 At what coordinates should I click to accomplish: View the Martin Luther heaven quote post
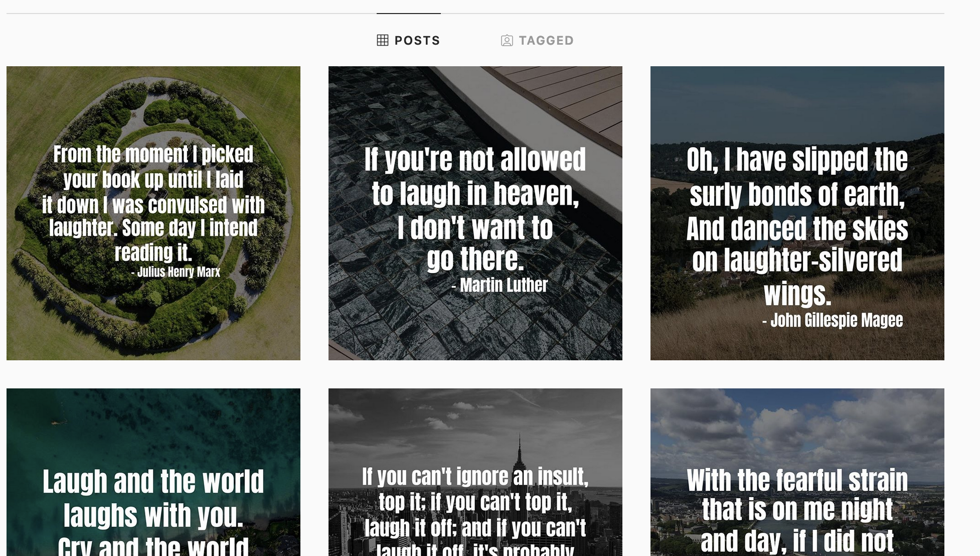[x=475, y=213]
